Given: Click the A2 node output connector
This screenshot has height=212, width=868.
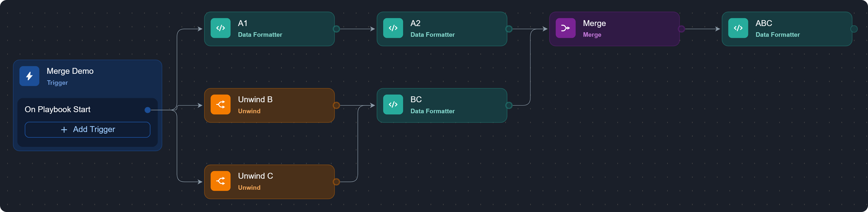Looking at the screenshot, I should 509,29.
